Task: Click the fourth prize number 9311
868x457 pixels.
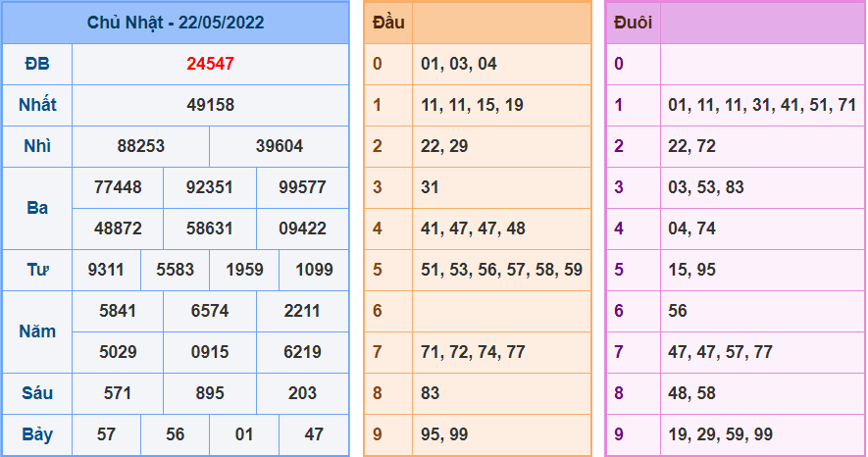Action: point(106,270)
